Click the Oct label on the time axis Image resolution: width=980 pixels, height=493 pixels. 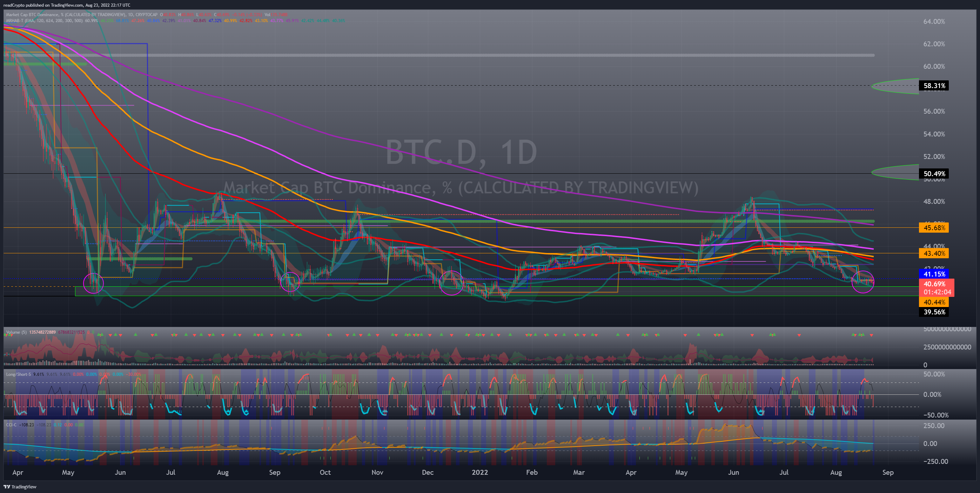tap(325, 472)
